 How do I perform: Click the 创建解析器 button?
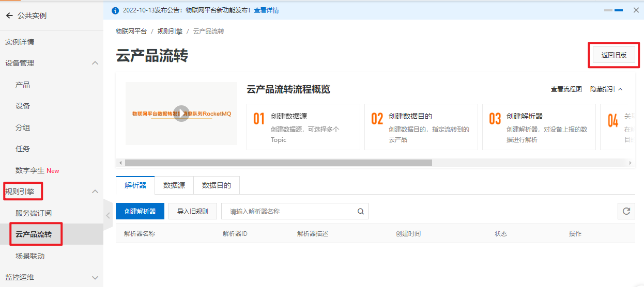(x=140, y=211)
